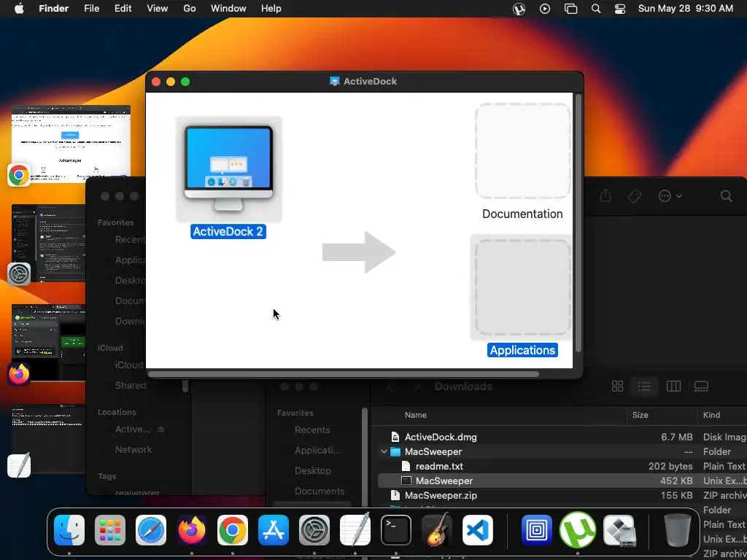Click the play-circle menu bar icon
Screen dimensions: 747x560
544,9
